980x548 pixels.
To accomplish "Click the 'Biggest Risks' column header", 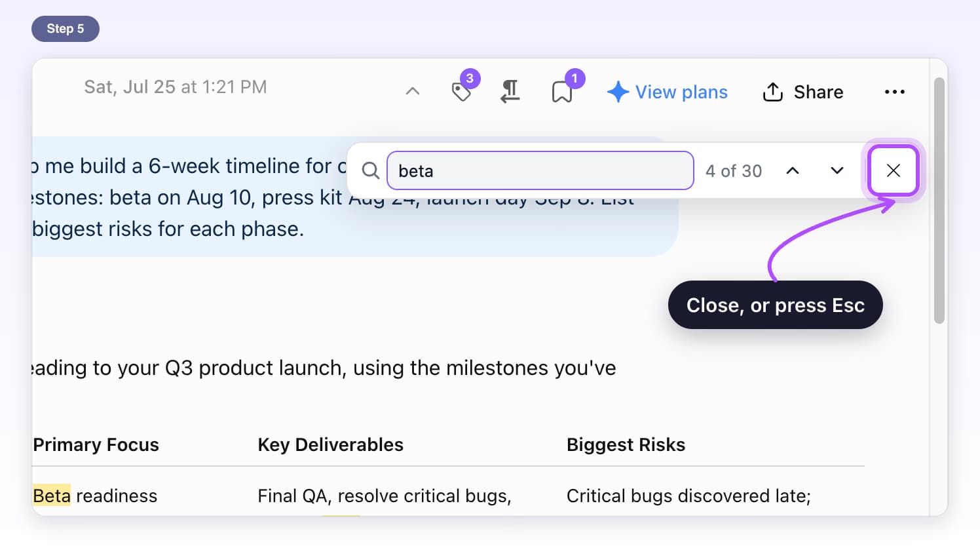I will 626,444.
